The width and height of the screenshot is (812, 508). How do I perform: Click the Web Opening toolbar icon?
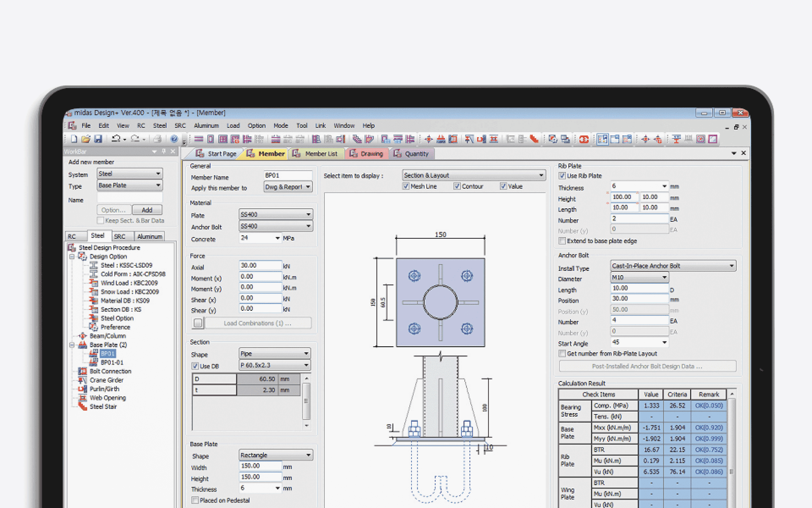click(493, 139)
